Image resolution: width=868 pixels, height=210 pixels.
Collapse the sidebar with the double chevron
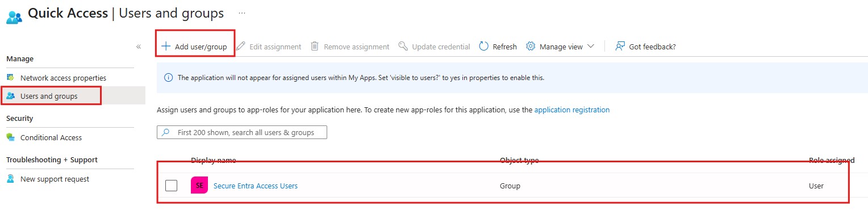click(x=139, y=47)
